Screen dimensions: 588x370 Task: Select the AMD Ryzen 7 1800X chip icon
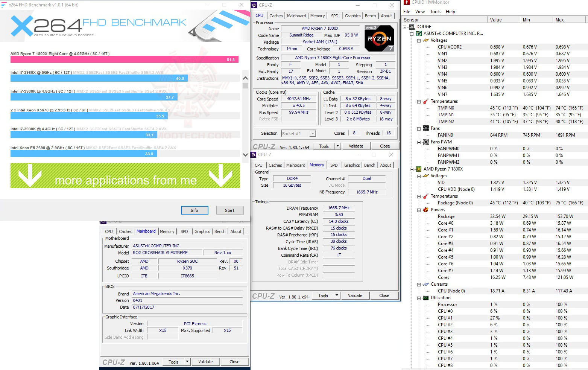tap(419, 169)
